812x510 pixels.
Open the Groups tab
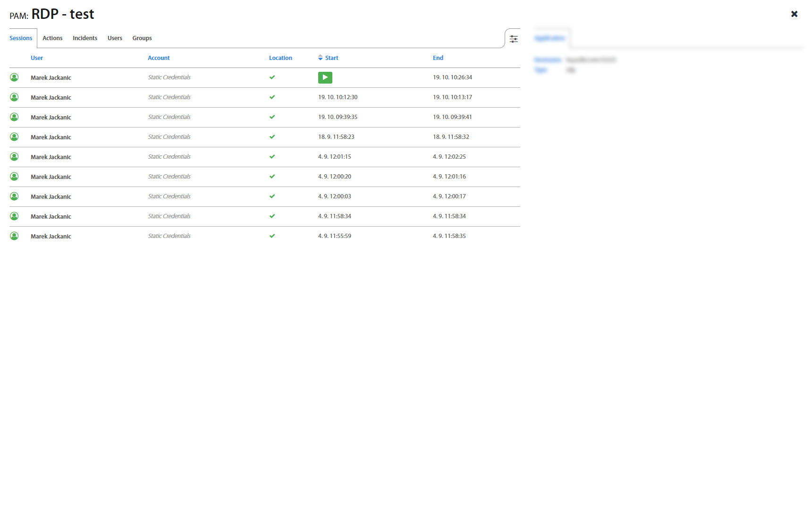[x=142, y=38]
